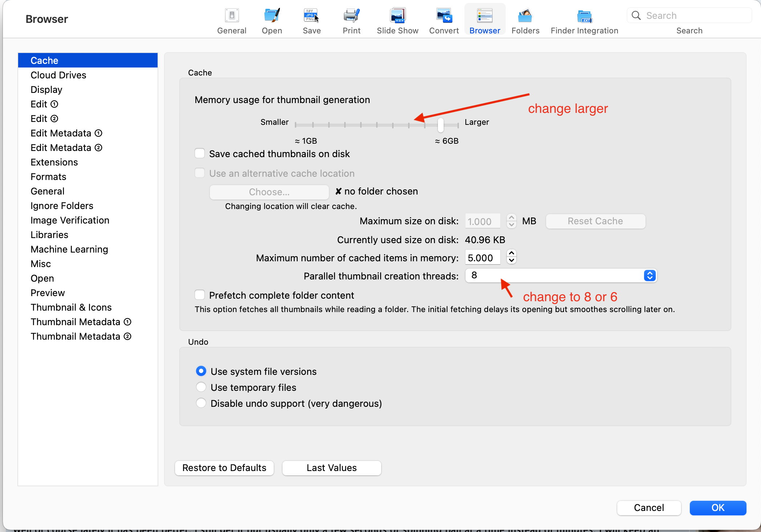The image size is (761, 532).
Task: Click the Reset Cache button
Action: coord(594,221)
